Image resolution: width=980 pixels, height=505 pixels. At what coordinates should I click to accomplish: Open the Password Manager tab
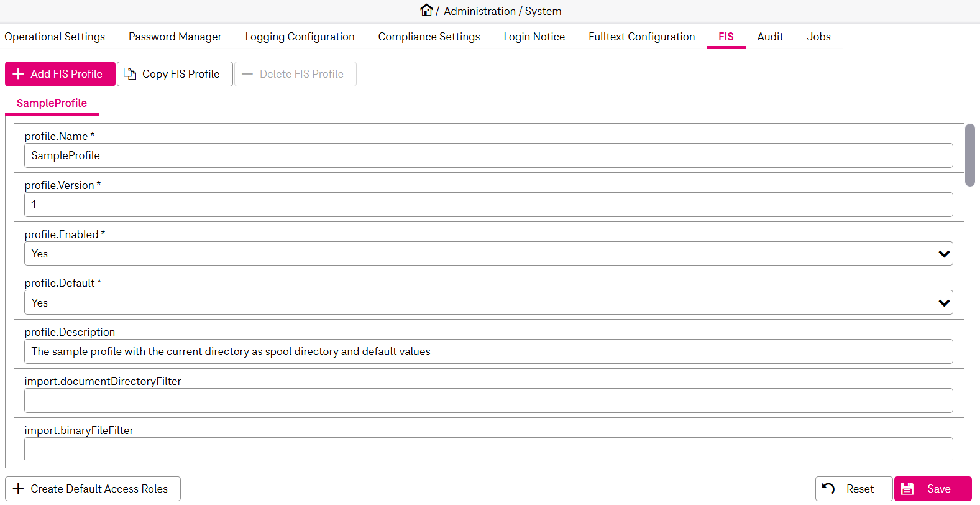[x=175, y=37]
